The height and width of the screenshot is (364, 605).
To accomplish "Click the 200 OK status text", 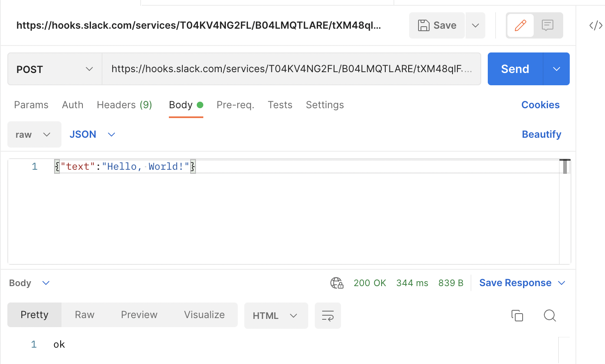I will pyautogui.click(x=370, y=283).
